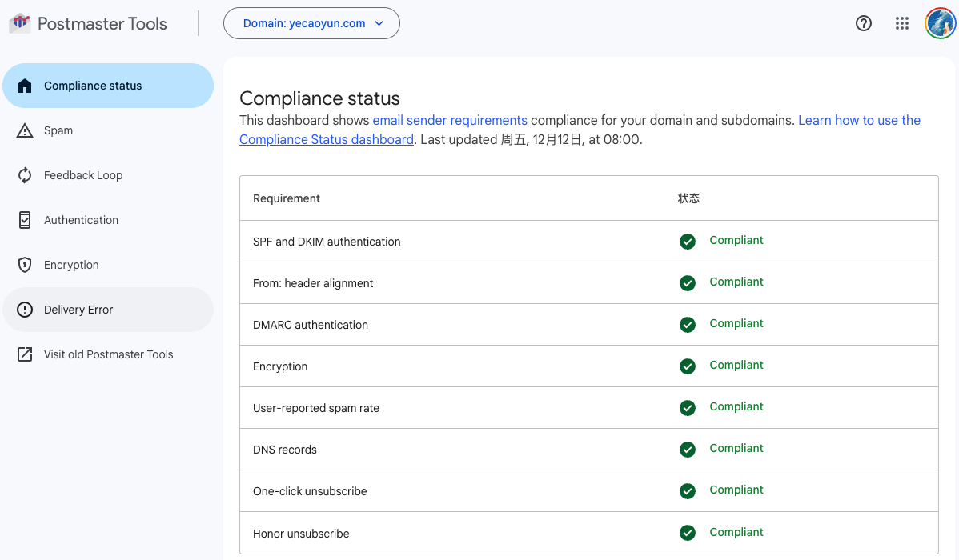Select the Spam report icon in sidebar

pos(24,130)
